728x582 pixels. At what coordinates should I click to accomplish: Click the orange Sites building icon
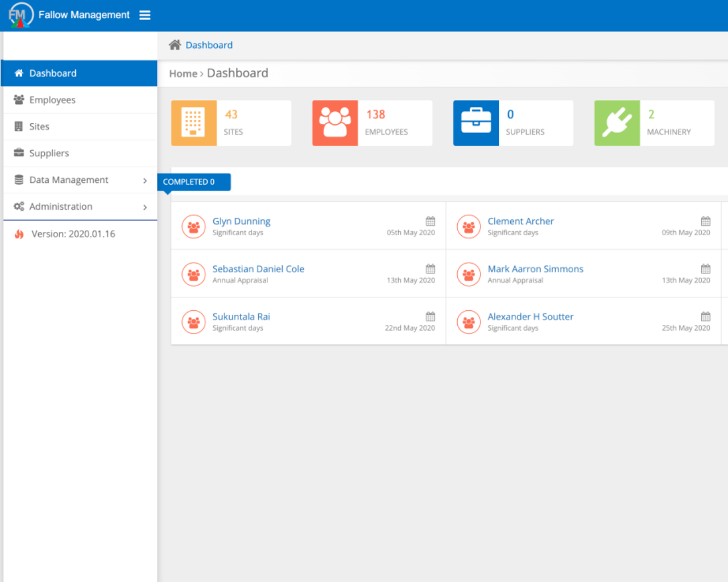193,123
